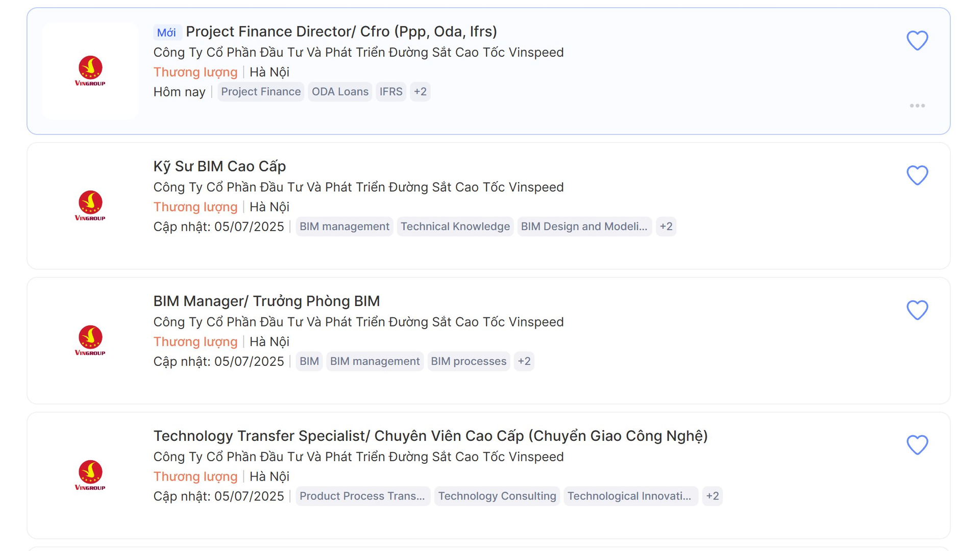
Task: Click Vingroup logo beside Technology Transfer Specialist
Action: (90, 475)
